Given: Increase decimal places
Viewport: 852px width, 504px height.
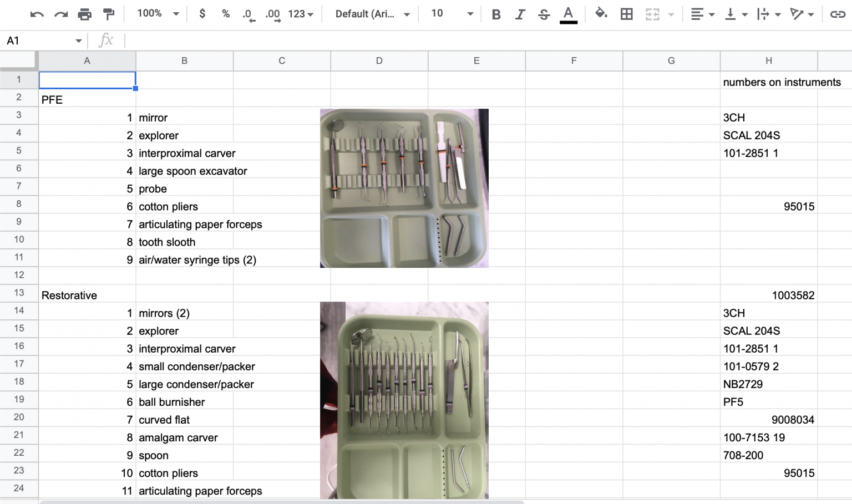Looking at the screenshot, I should point(271,14).
